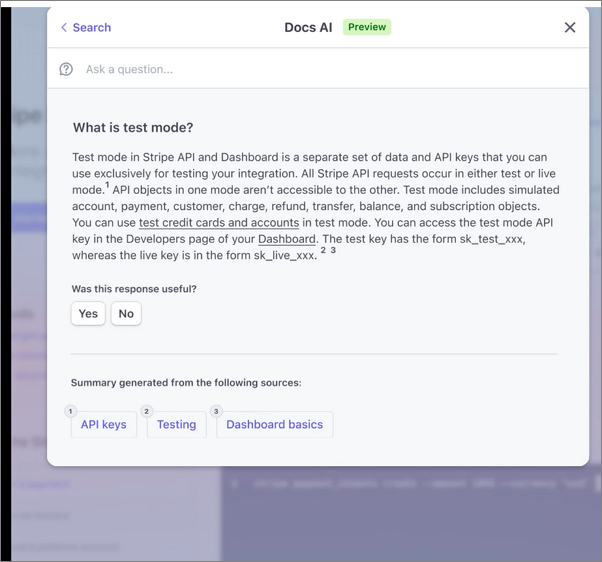Click footnote reference 3 after sk_live_xxx
Screen dimensions: 602x562
(x=333, y=250)
